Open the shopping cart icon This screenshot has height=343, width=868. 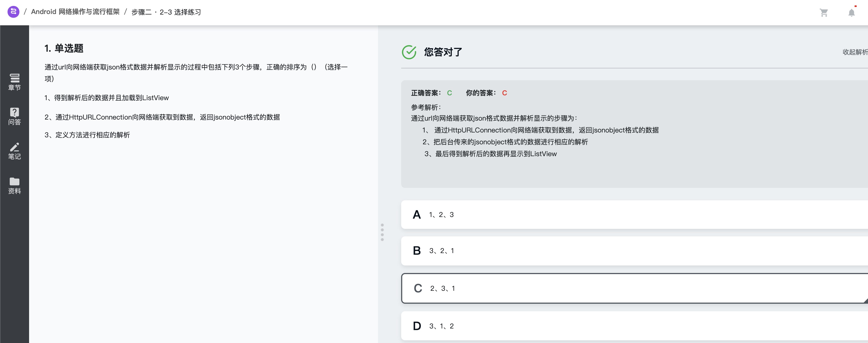[x=824, y=12]
